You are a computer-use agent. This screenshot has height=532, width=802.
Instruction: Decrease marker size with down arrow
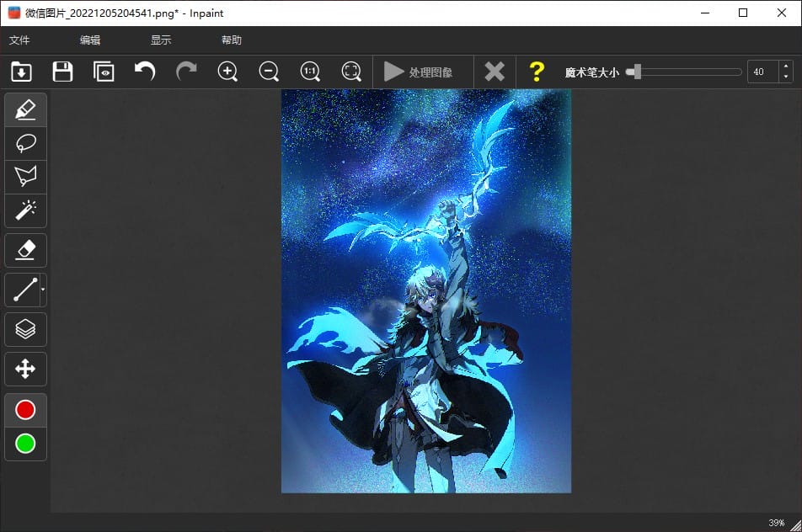click(786, 77)
